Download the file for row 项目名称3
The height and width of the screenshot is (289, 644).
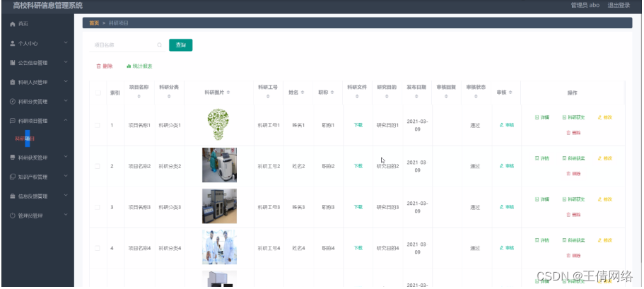pos(358,207)
